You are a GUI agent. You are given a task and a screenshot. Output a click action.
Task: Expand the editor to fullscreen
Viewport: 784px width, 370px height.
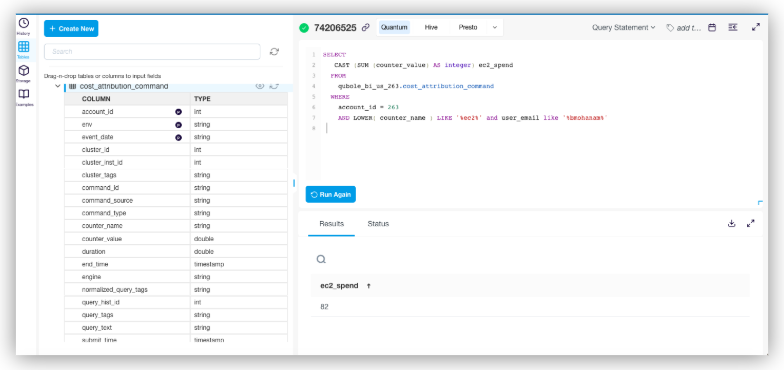(x=756, y=28)
